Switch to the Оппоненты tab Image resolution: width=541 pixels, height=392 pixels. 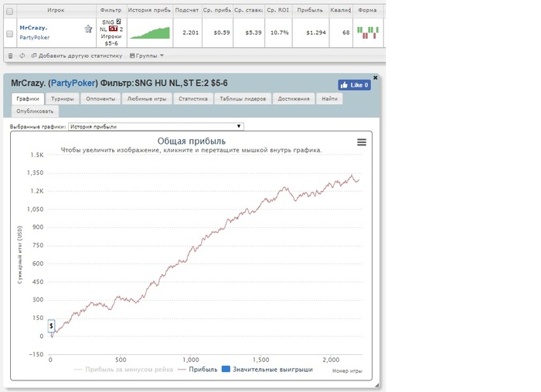[100, 99]
